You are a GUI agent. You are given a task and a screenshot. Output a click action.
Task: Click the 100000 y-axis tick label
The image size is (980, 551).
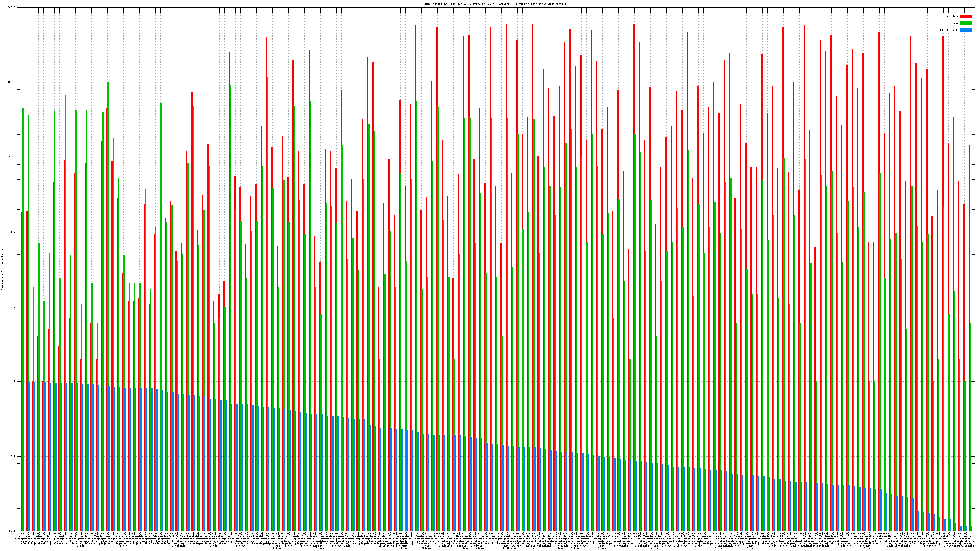(x=11, y=8)
